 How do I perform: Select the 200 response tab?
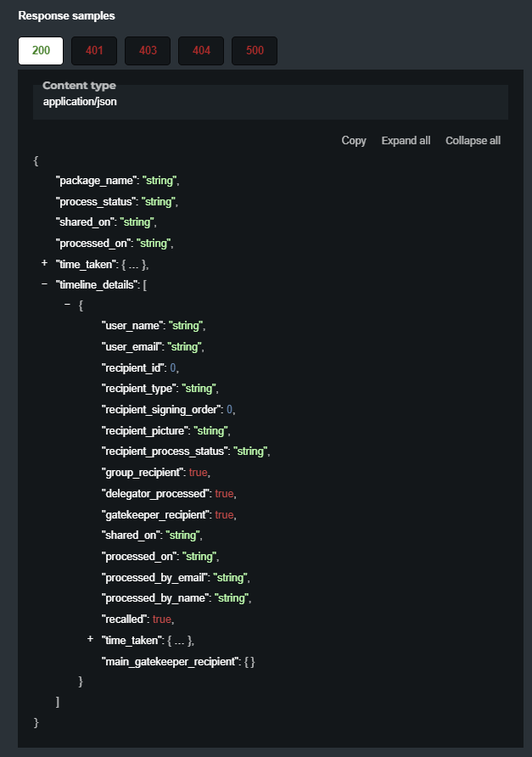coord(41,50)
